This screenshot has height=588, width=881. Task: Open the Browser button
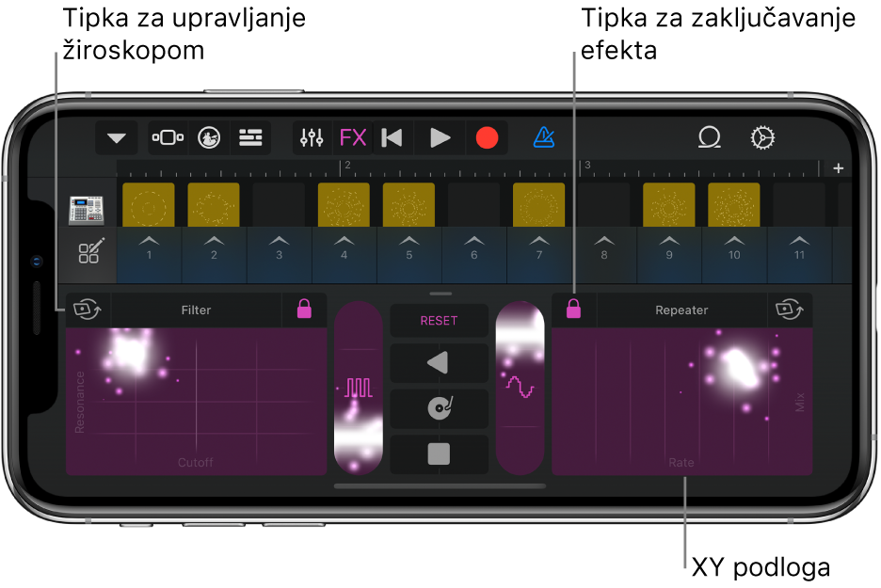point(168,137)
